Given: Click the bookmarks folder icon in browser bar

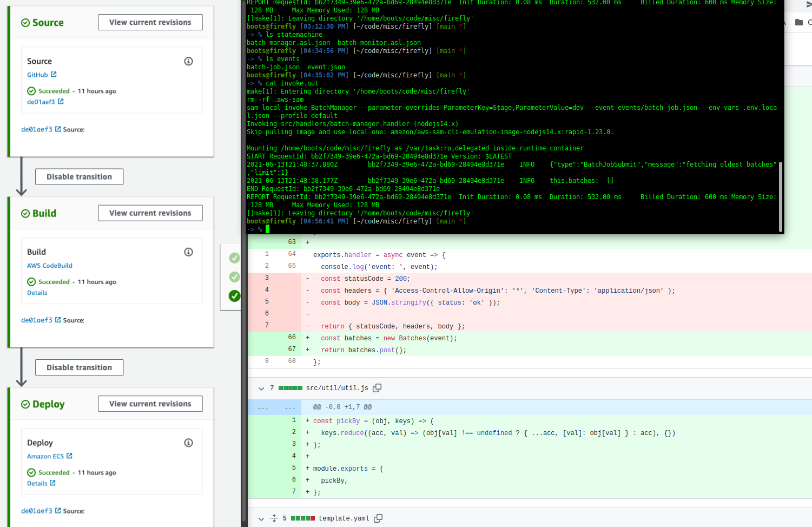Looking at the screenshot, I should (798, 22).
